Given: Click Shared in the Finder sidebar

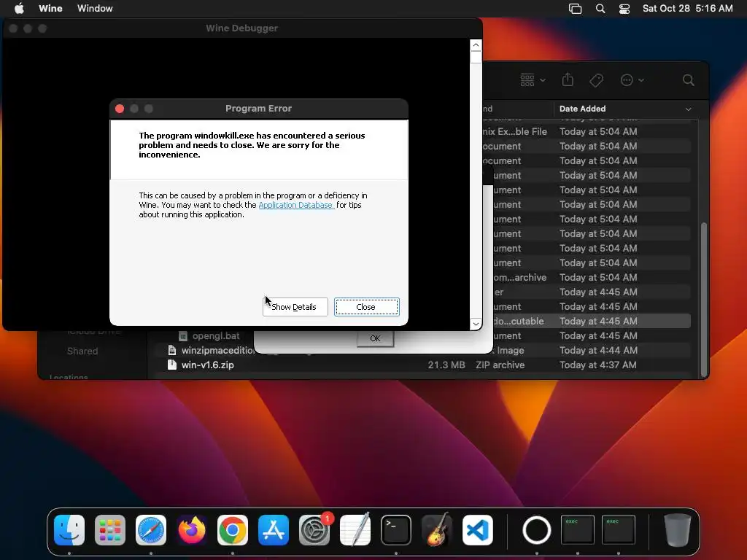Looking at the screenshot, I should click(82, 351).
